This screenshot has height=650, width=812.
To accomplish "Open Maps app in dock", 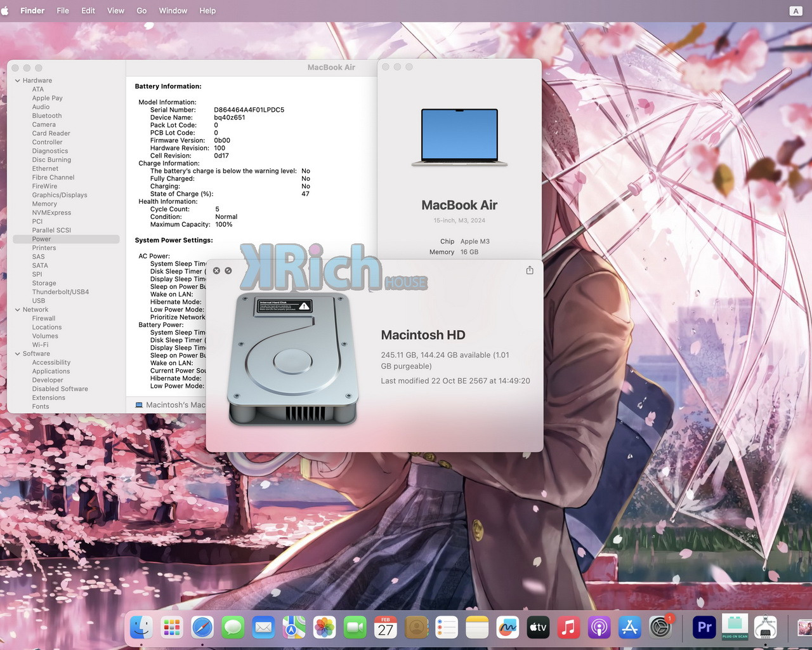I will point(294,628).
